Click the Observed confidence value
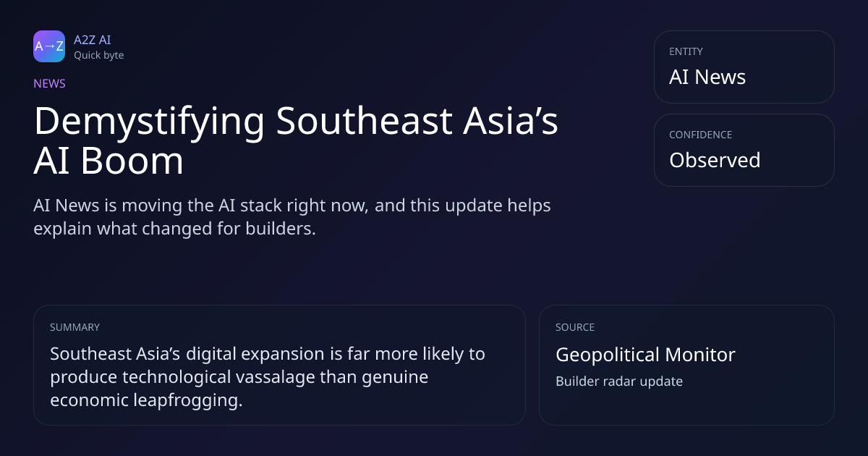 715,160
